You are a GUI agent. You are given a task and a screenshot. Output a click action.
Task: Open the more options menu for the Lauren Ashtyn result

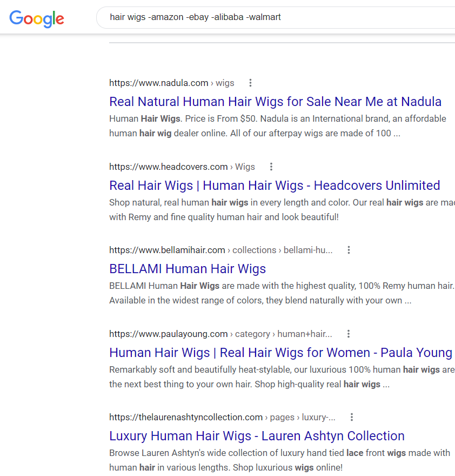[352, 417]
